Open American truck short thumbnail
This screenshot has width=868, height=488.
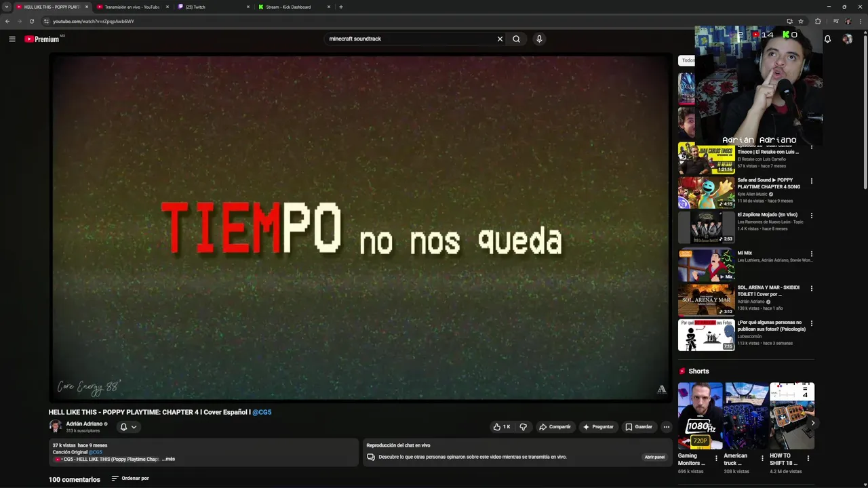(746, 416)
